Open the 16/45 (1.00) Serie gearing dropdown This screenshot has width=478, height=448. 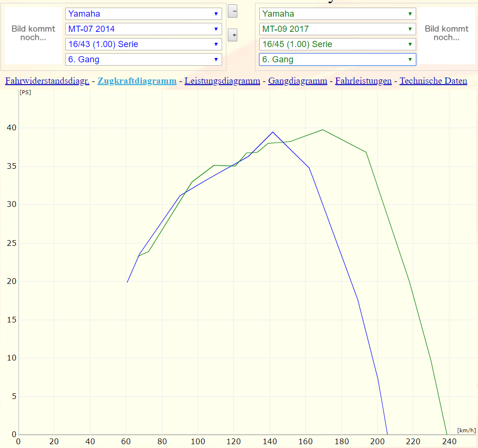pos(337,44)
